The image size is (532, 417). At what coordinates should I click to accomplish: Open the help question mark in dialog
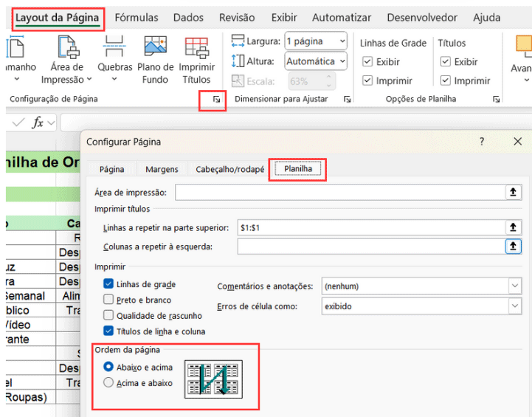pyautogui.click(x=482, y=142)
